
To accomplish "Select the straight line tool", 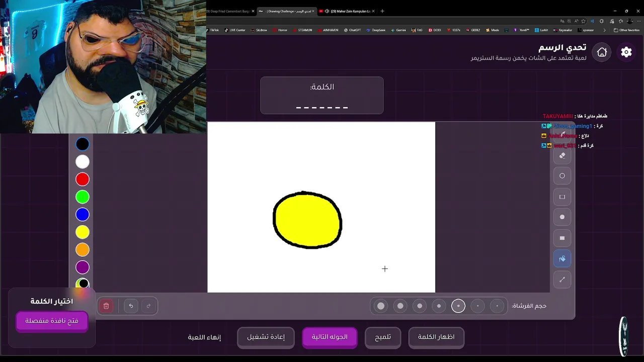I will [562, 279].
